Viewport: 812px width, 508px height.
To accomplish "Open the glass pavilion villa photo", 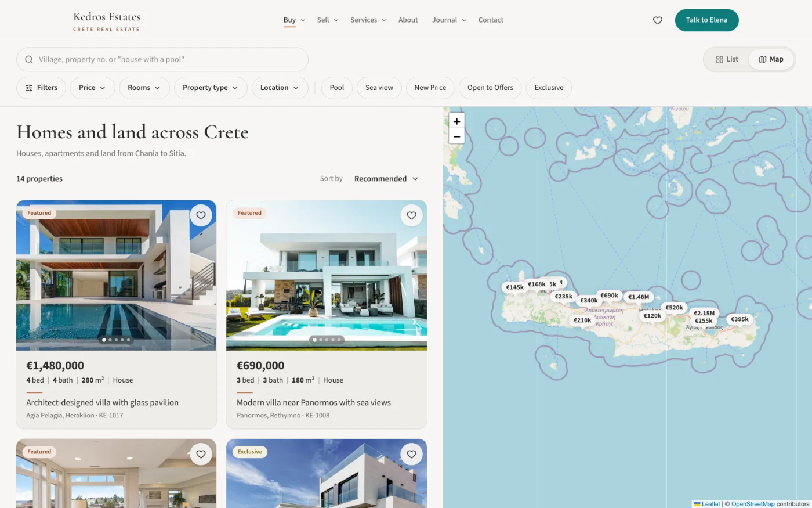I will [116, 275].
